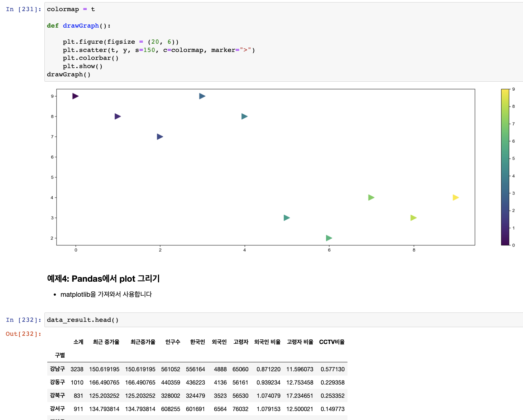Click the In [231] cell prompt

[24, 9]
